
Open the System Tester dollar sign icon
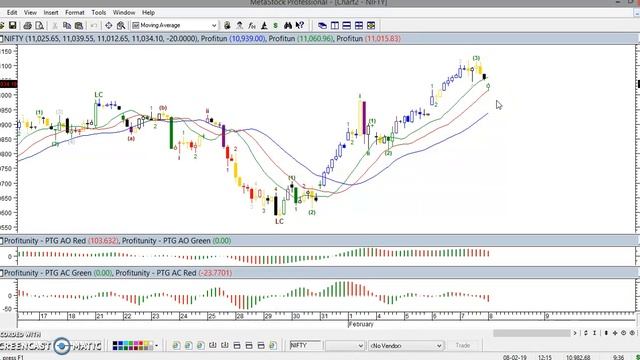point(276,25)
